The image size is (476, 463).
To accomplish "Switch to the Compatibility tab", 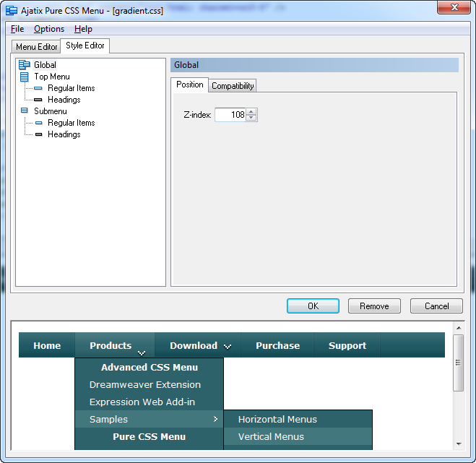I will [x=233, y=86].
